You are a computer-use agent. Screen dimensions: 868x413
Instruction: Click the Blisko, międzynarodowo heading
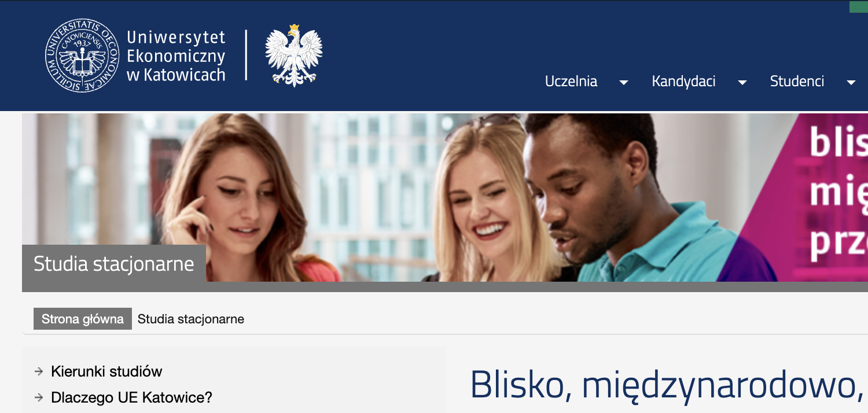667,384
